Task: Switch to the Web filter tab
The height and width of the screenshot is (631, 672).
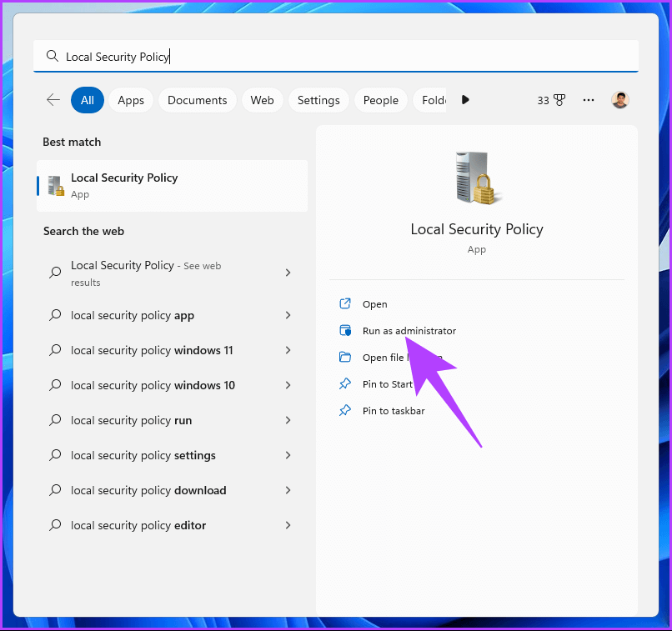Action: click(262, 100)
